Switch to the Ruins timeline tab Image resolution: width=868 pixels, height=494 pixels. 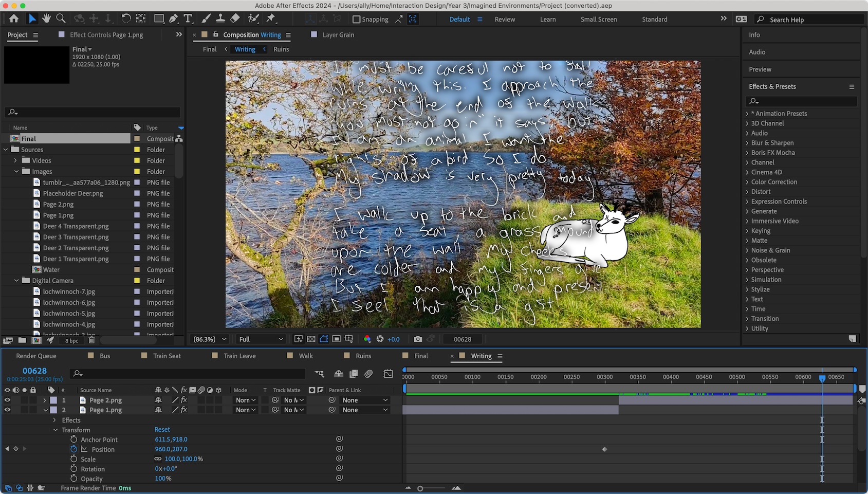point(363,356)
